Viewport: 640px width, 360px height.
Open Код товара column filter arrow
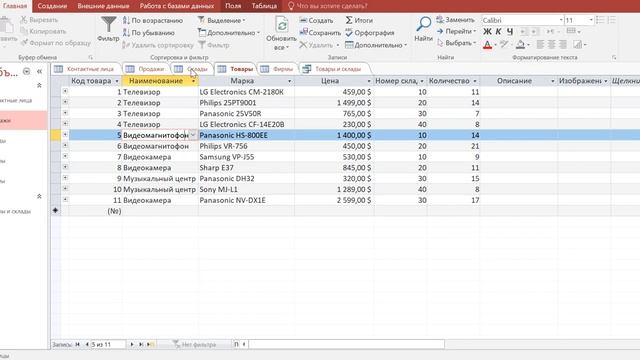[x=117, y=81]
